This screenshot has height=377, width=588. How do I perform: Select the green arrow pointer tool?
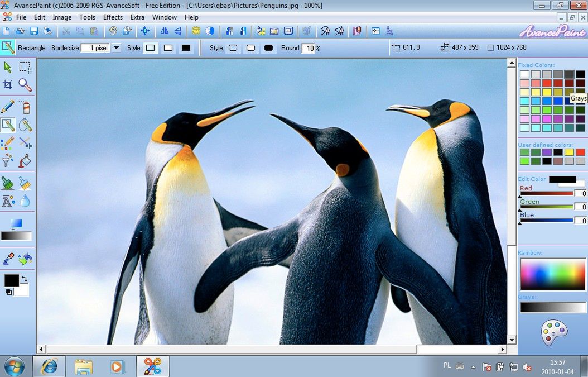[7, 67]
